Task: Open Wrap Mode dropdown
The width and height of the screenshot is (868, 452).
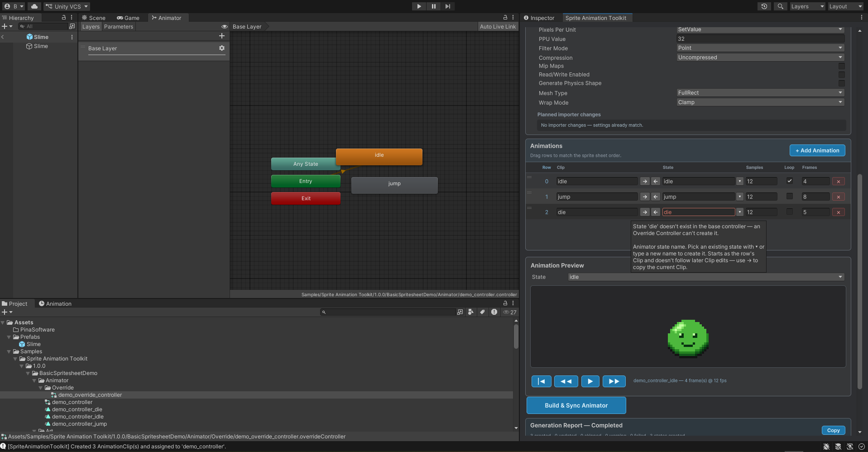Action: point(760,102)
